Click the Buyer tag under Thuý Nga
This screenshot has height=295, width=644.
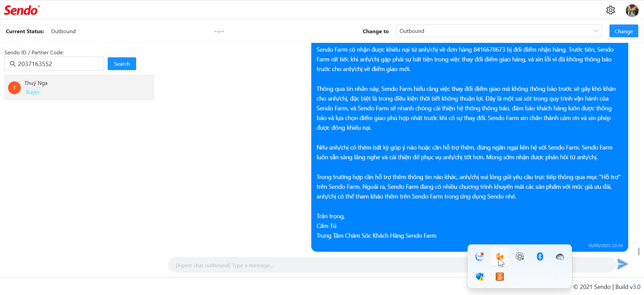(33, 92)
